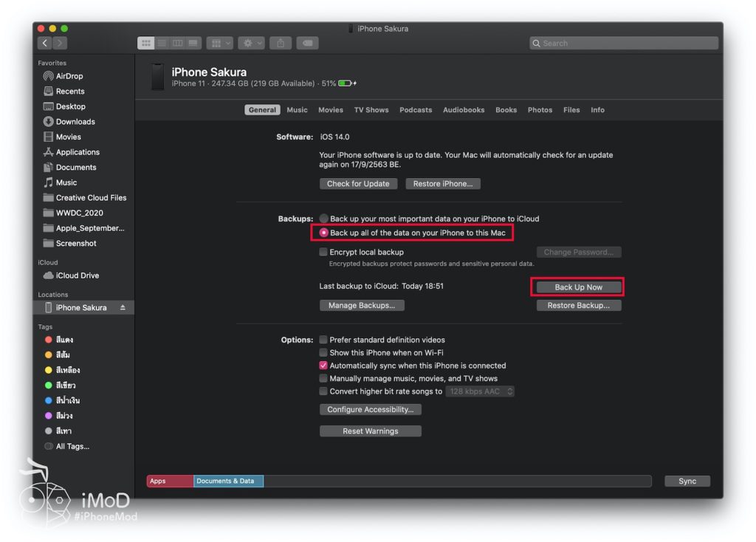Screen dimensions: 756x542
Task: Click the Apps segment in storage bar
Action: (x=170, y=481)
